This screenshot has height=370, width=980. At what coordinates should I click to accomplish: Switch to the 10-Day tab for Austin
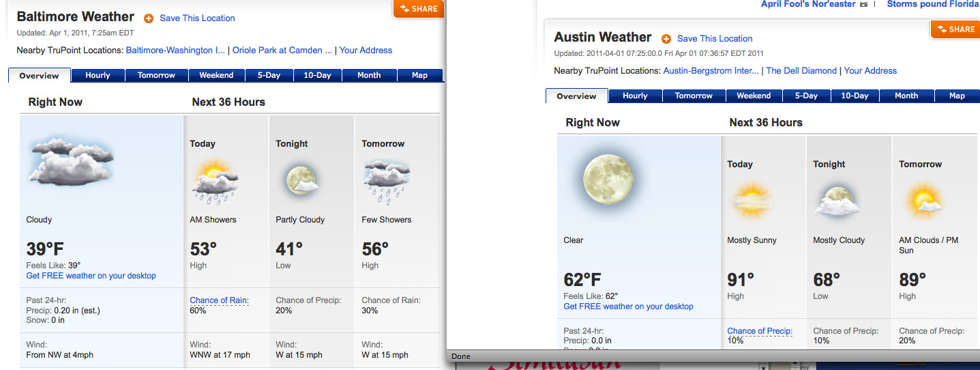(x=855, y=96)
